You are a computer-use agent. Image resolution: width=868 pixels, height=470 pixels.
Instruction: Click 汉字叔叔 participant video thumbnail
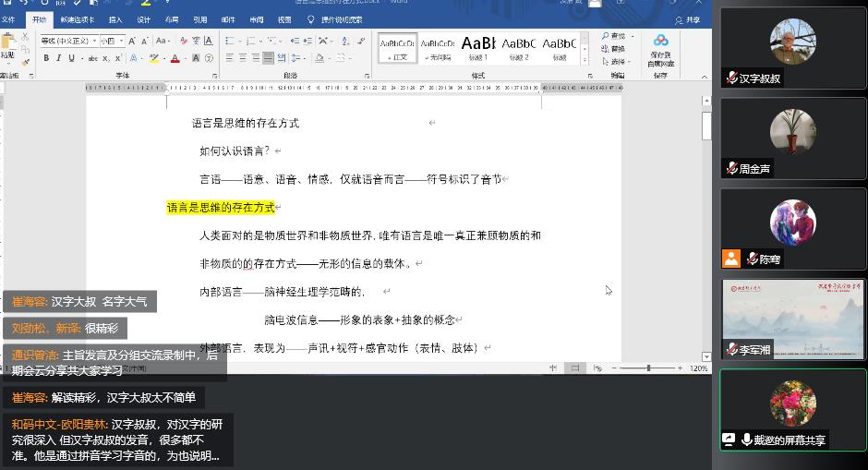coord(792,49)
